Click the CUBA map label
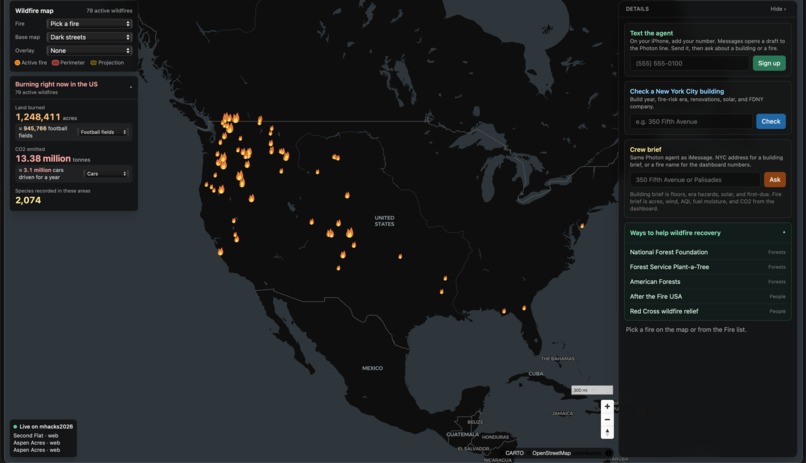 coord(536,374)
